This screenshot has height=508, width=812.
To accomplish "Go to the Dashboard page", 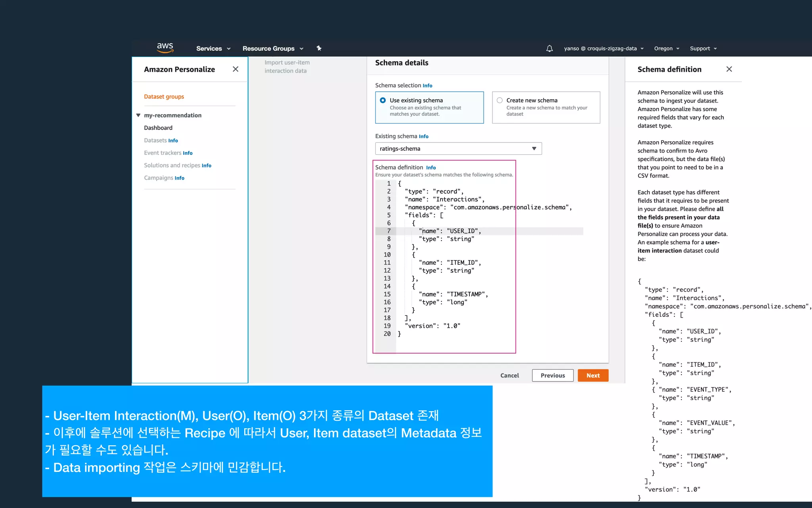I will 158,128.
